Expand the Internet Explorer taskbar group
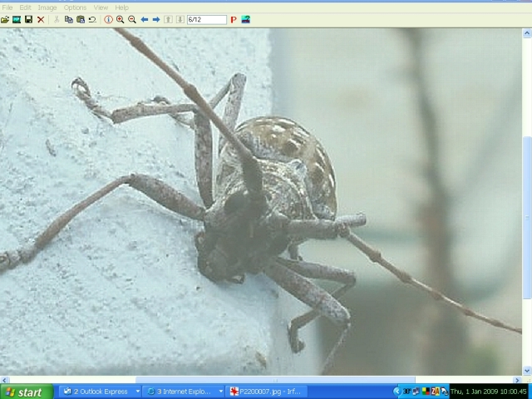The height and width of the screenshot is (399, 532). click(221, 392)
